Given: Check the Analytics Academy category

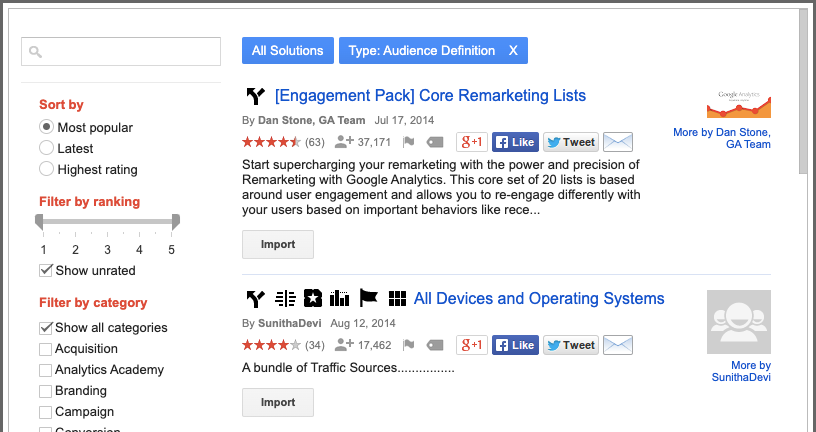Looking at the screenshot, I should [x=46, y=370].
